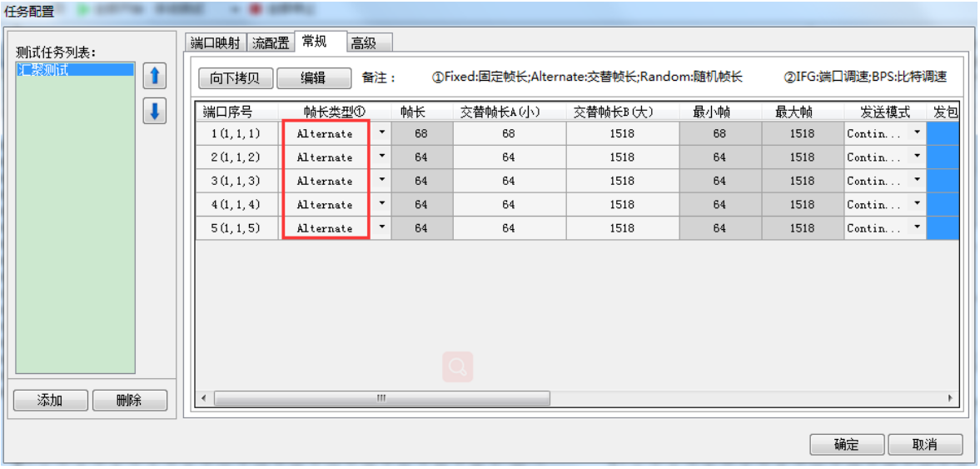The image size is (980, 469).
Task: Select 汇聚测试 in the task list
Action: [75, 70]
